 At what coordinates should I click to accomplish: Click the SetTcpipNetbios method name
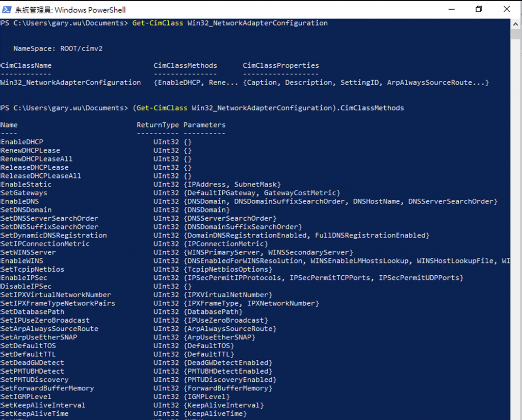click(x=33, y=269)
